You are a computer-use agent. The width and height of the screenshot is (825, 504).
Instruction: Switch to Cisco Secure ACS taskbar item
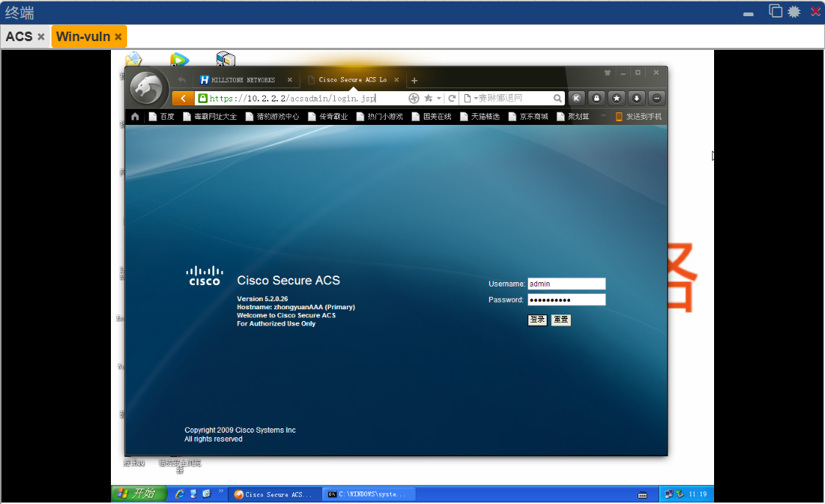pyautogui.click(x=273, y=494)
